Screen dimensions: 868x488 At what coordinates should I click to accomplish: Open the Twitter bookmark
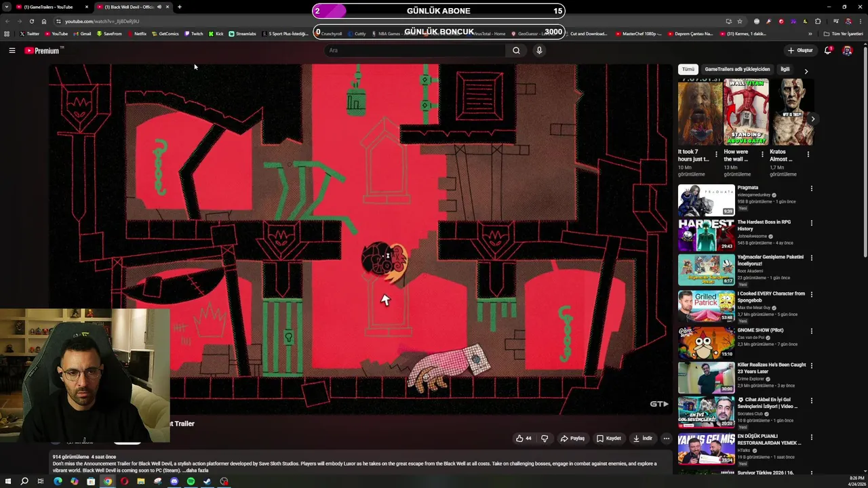[29, 33]
